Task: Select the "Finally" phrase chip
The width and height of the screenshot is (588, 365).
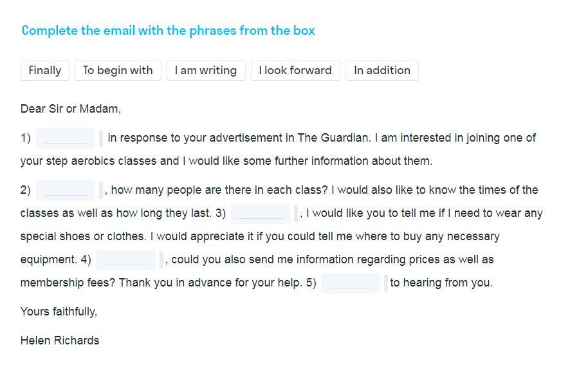Action: tap(45, 70)
